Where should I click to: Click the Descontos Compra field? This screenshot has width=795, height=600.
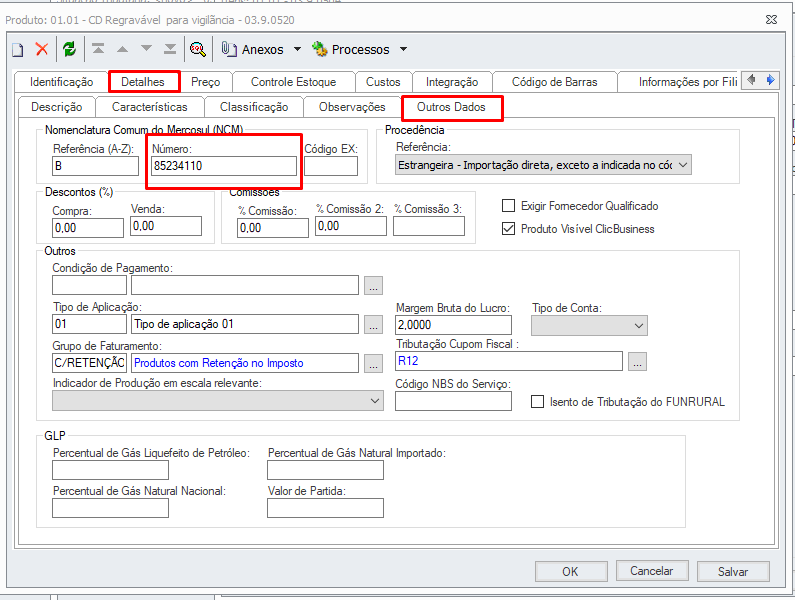point(88,228)
